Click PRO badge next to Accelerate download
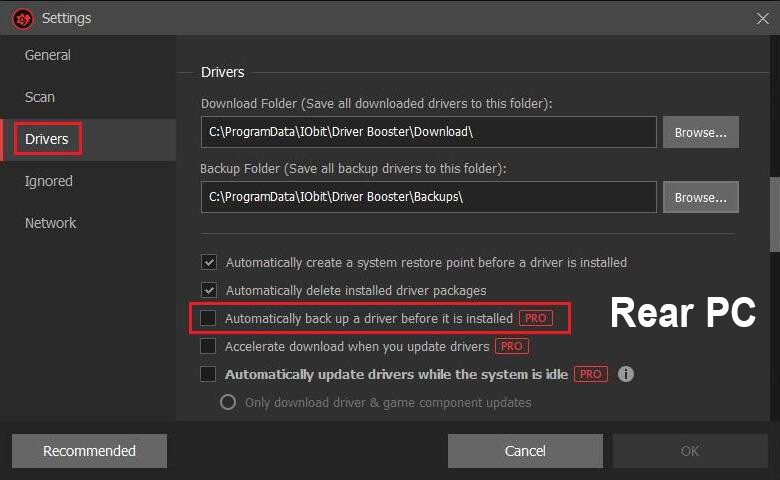 tap(511, 346)
